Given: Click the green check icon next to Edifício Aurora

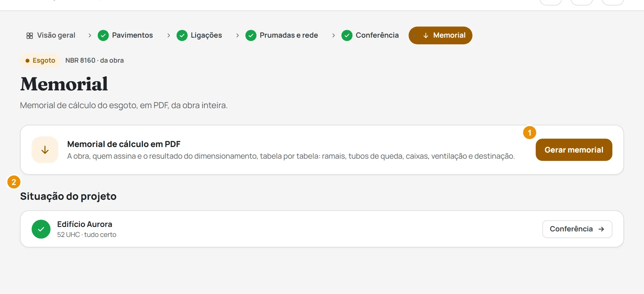Looking at the screenshot, I should (x=41, y=229).
